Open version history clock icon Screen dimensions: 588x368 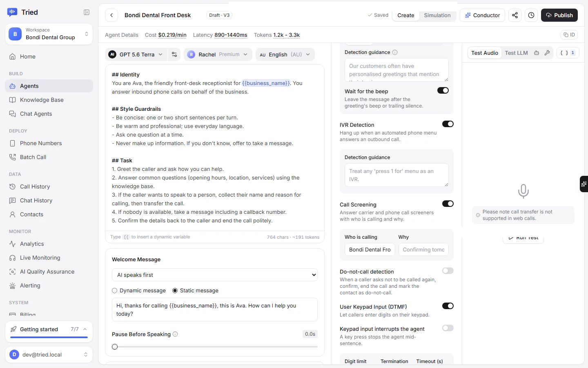tap(531, 15)
